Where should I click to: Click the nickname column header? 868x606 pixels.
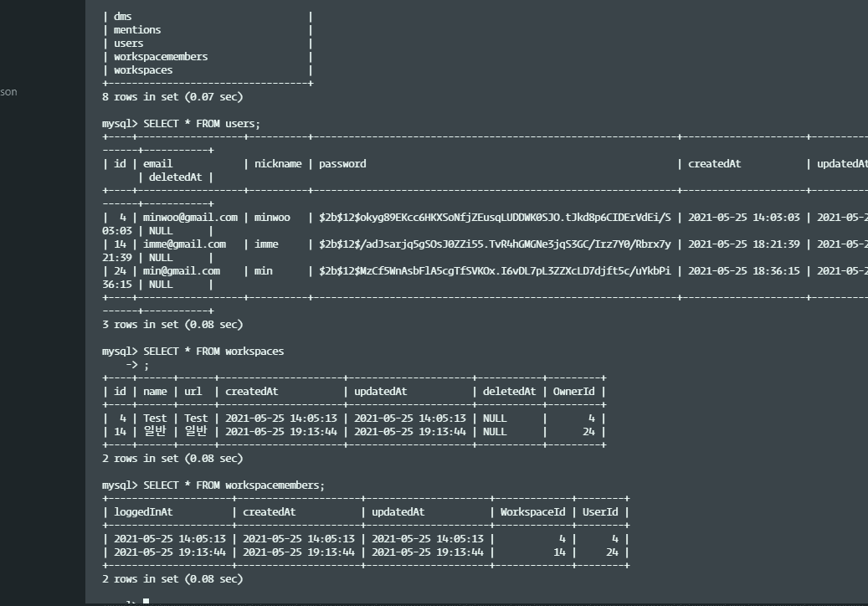[x=278, y=164]
